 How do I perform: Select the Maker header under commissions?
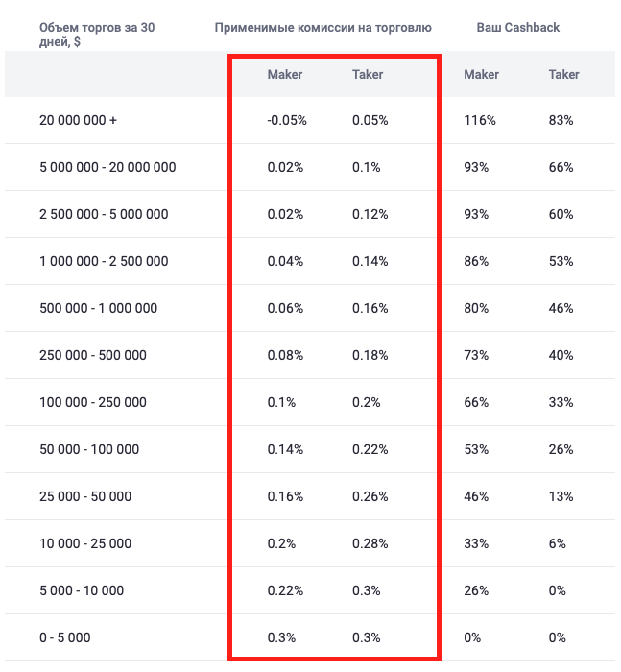coord(285,75)
